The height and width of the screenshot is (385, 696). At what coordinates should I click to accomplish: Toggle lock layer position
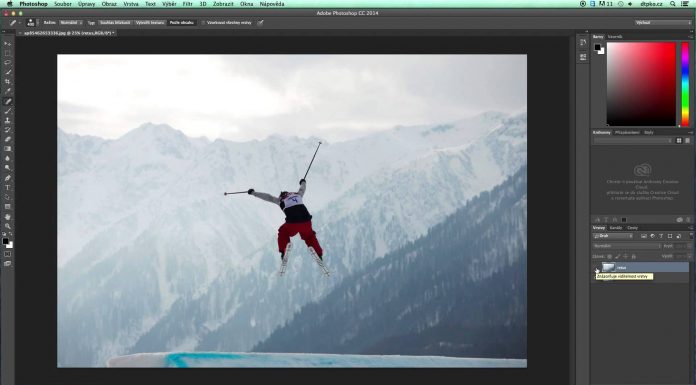(x=625, y=257)
